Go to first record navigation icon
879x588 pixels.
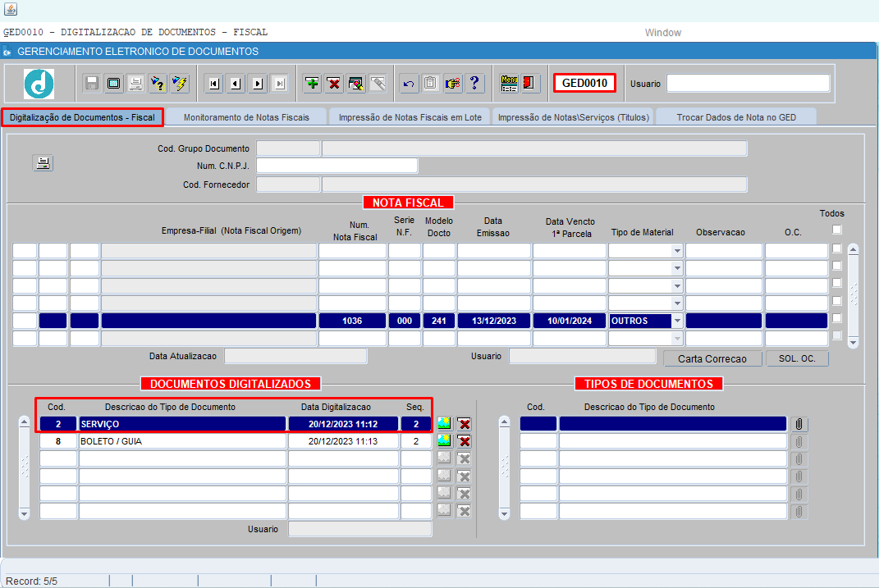coord(213,83)
